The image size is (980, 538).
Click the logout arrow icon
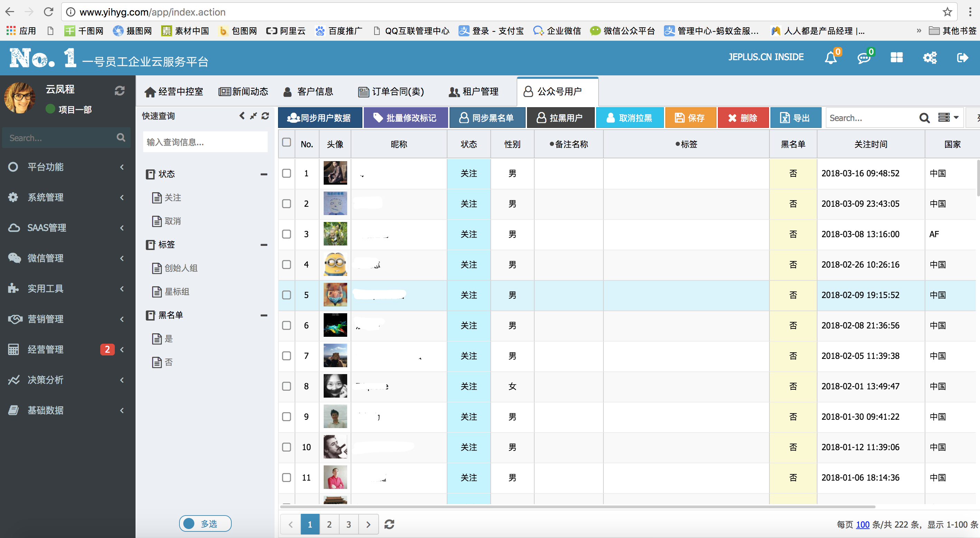pyautogui.click(x=962, y=58)
